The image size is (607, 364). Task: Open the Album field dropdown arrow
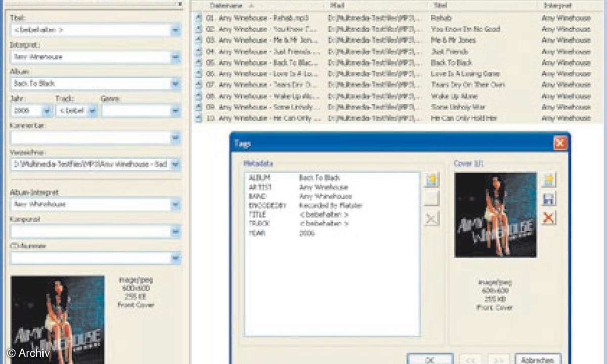(x=175, y=84)
